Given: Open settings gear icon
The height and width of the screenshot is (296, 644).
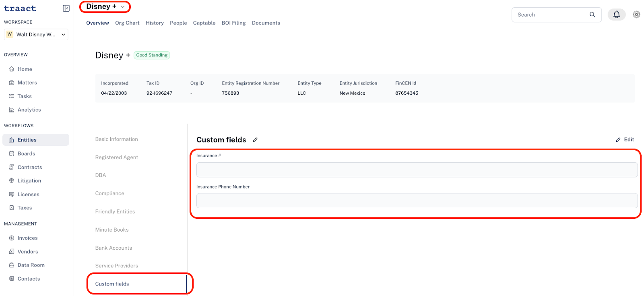Looking at the screenshot, I should 636,14.
